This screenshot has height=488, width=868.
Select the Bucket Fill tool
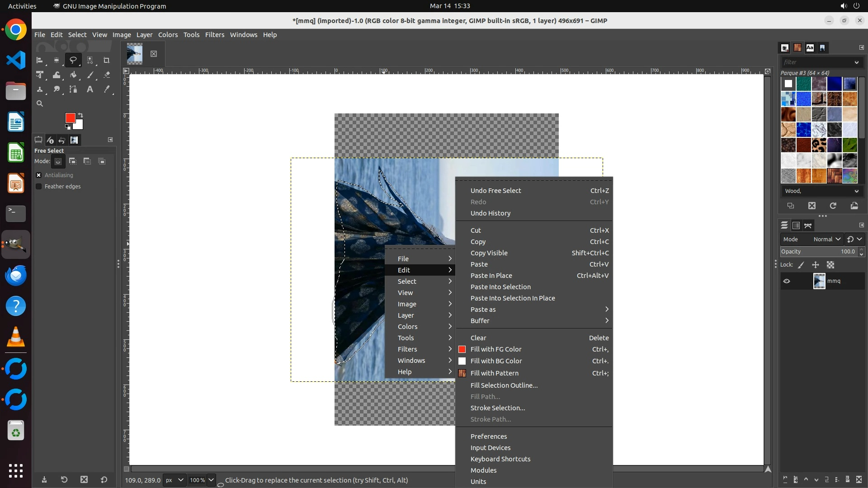point(73,75)
